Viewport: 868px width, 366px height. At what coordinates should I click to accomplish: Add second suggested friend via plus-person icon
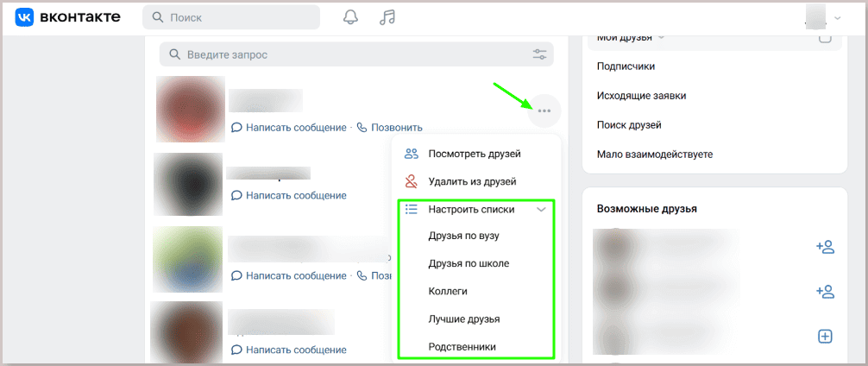tap(825, 291)
